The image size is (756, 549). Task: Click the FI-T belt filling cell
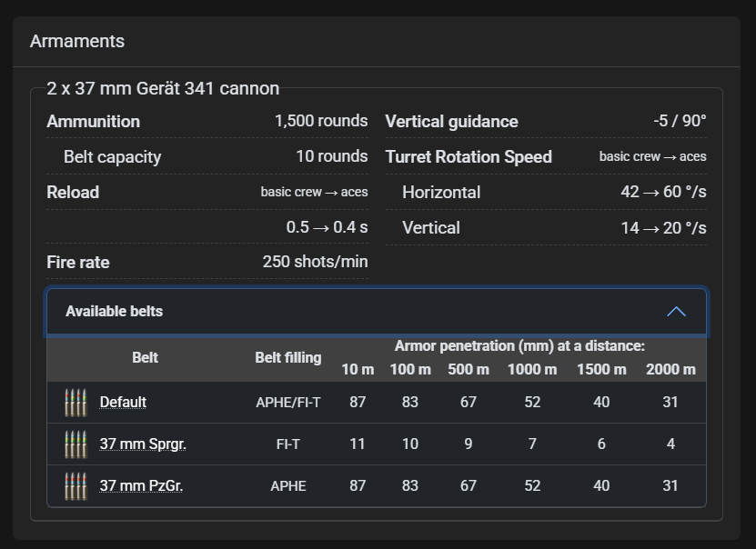coord(287,444)
